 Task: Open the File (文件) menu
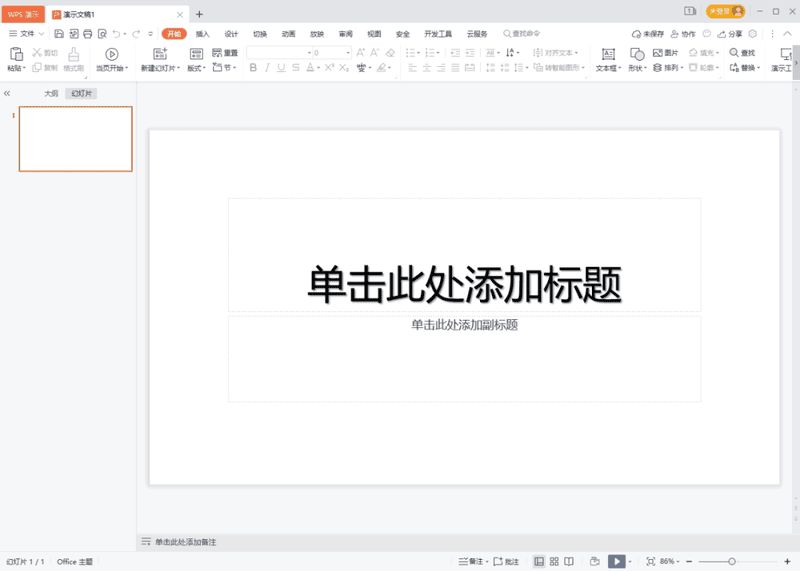click(27, 34)
